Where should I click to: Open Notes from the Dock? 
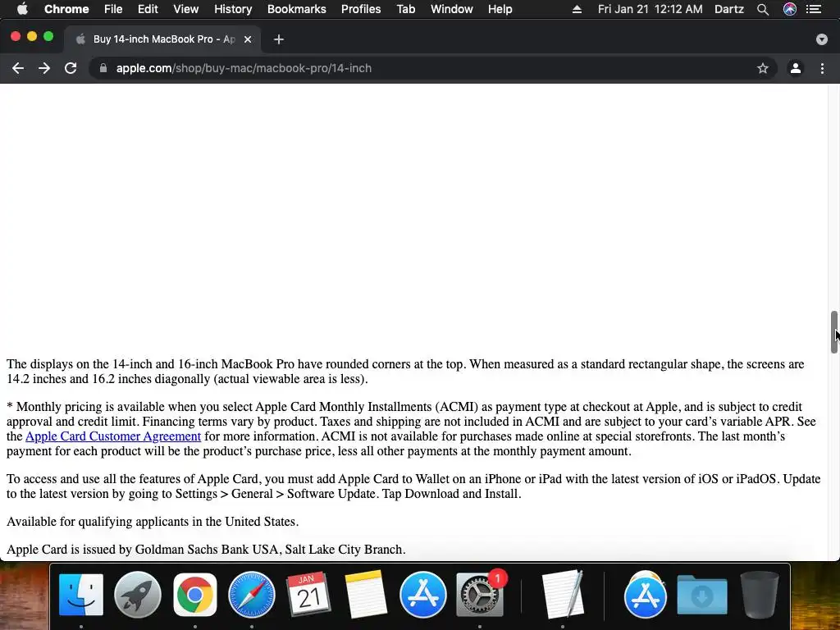click(x=366, y=595)
